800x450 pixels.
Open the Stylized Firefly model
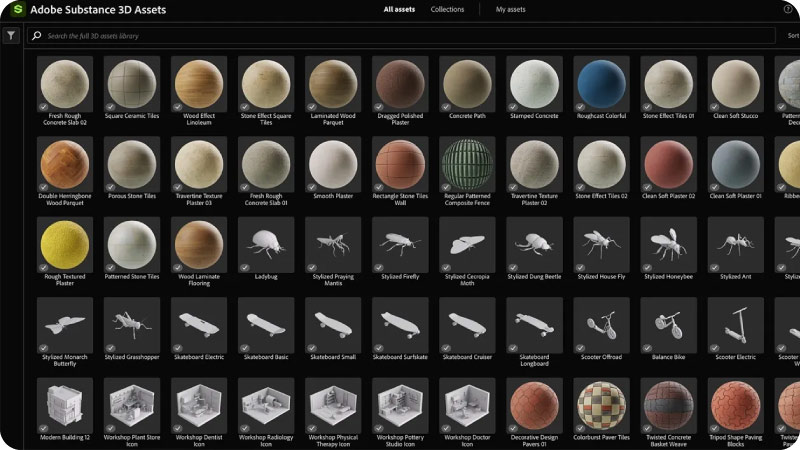(x=400, y=245)
